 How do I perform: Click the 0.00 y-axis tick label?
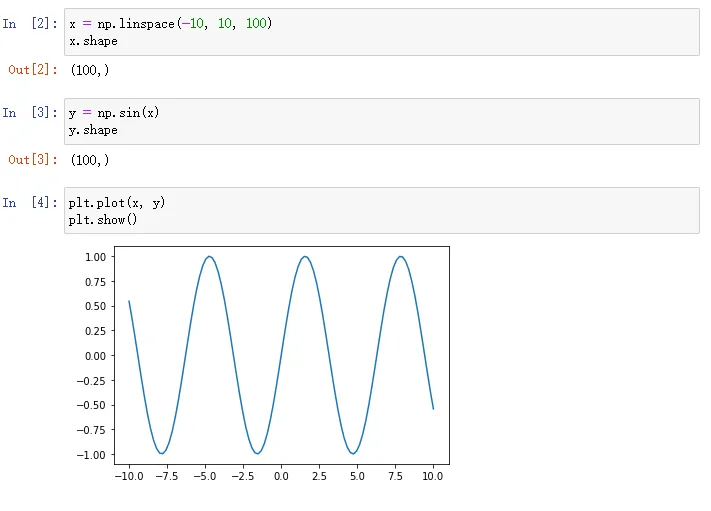[x=94, y=356]
